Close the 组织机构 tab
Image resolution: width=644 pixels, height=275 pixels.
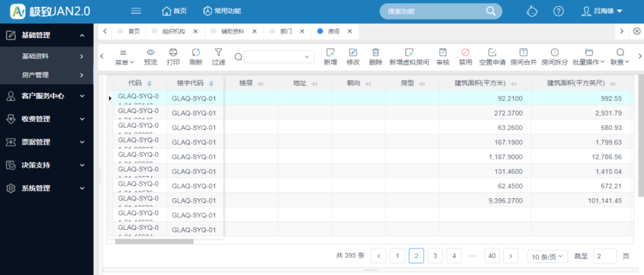[x=196, y=31]
